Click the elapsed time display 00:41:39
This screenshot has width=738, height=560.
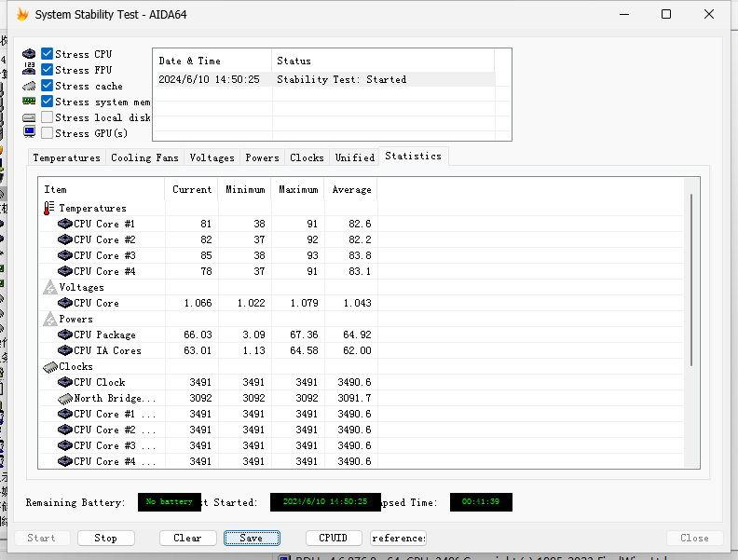click(x=481, y=501)
